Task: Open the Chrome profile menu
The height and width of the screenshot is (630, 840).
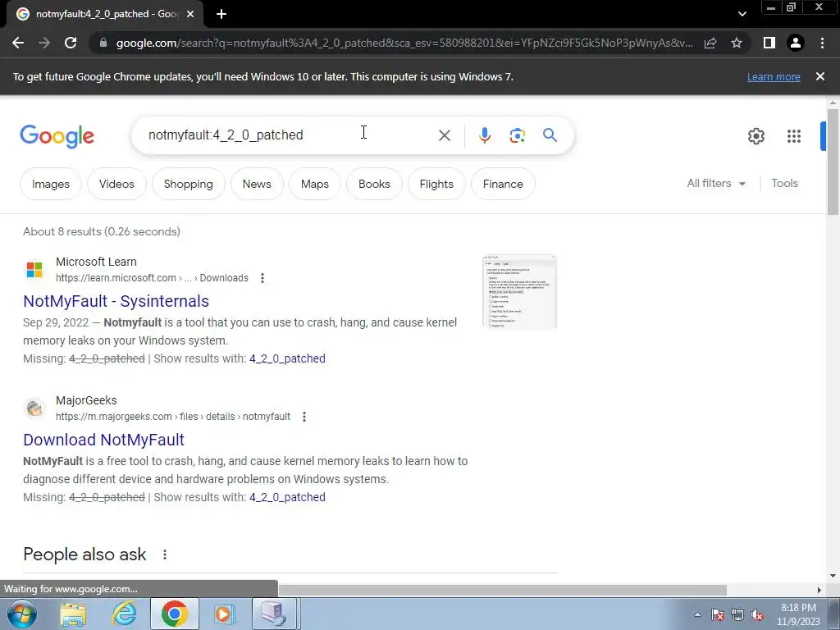Action: 796,43
